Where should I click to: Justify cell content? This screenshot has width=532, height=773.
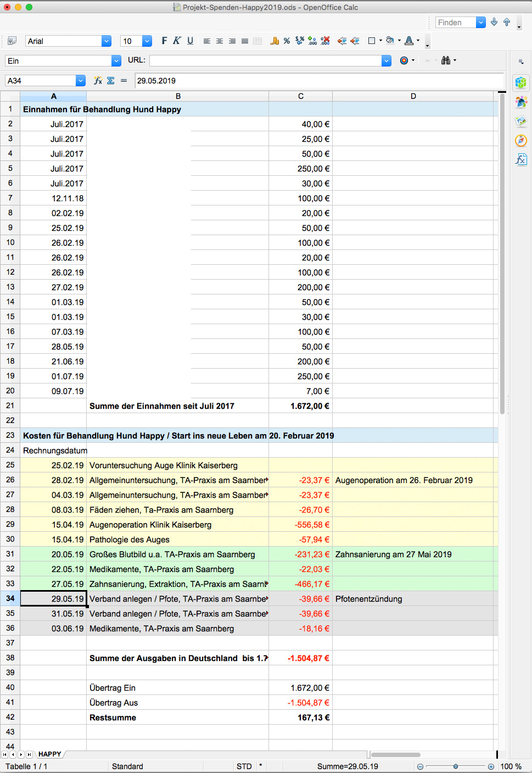245,41
